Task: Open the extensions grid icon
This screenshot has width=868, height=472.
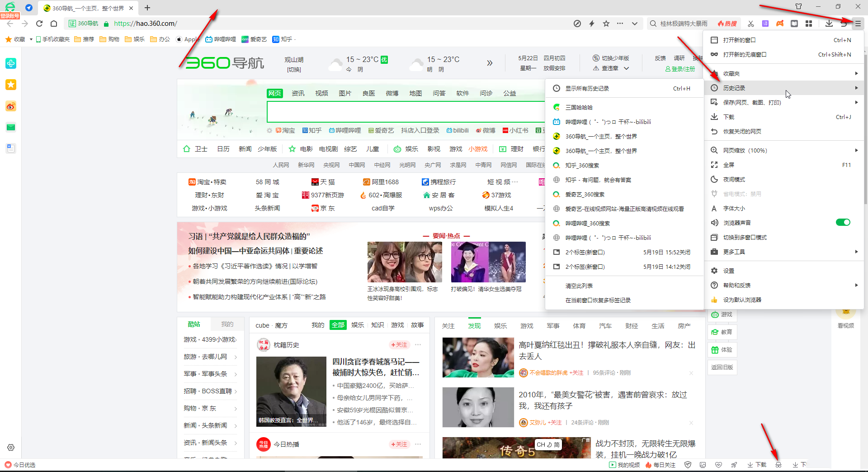Action: point(809,24)
